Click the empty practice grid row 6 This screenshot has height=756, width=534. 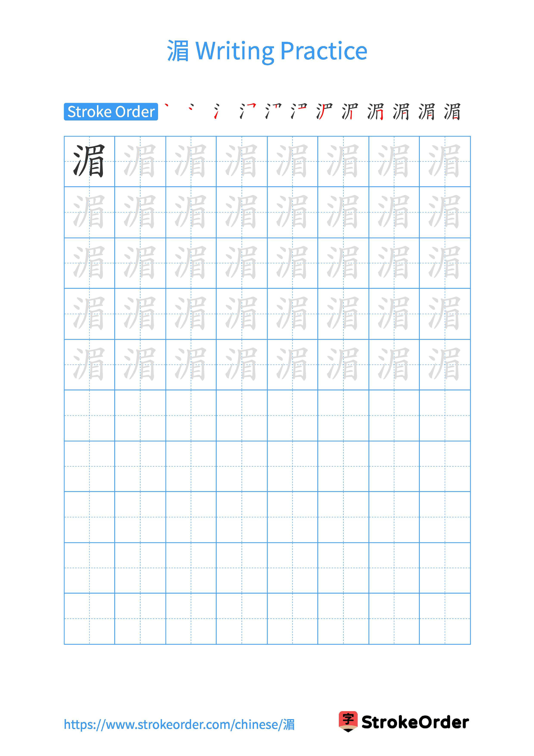click(x=267, y=405)
